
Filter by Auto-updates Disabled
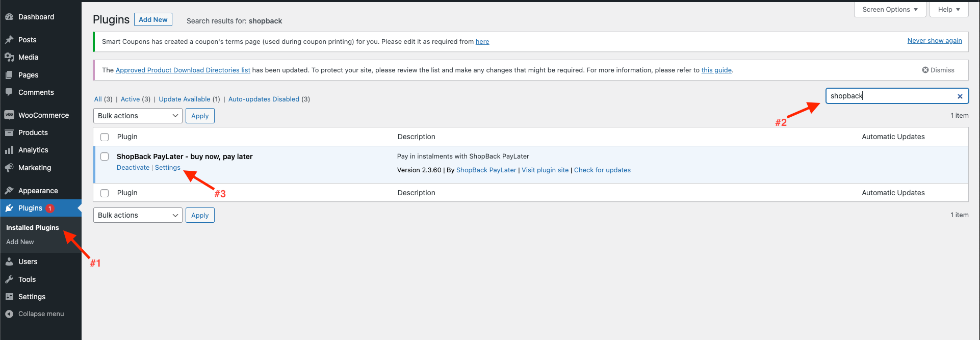coord(269,99)
